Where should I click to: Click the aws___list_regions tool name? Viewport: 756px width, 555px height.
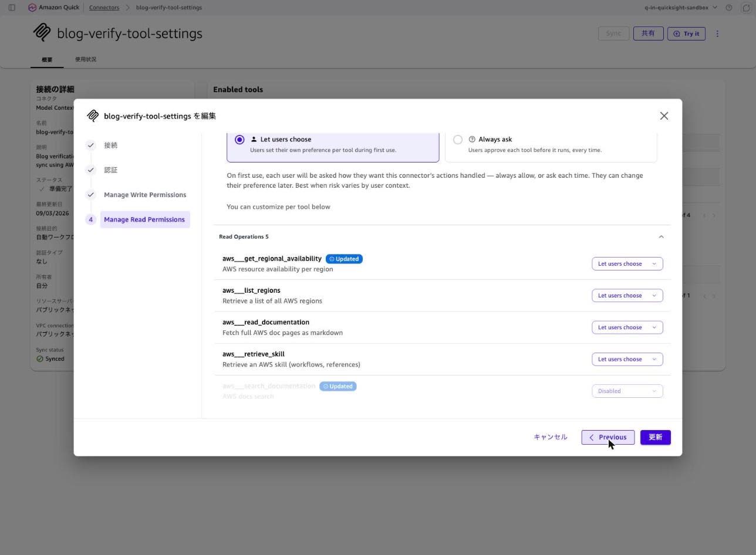coord(251,290)
